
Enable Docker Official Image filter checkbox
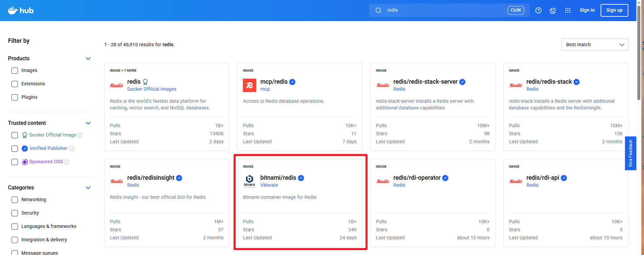15,135
